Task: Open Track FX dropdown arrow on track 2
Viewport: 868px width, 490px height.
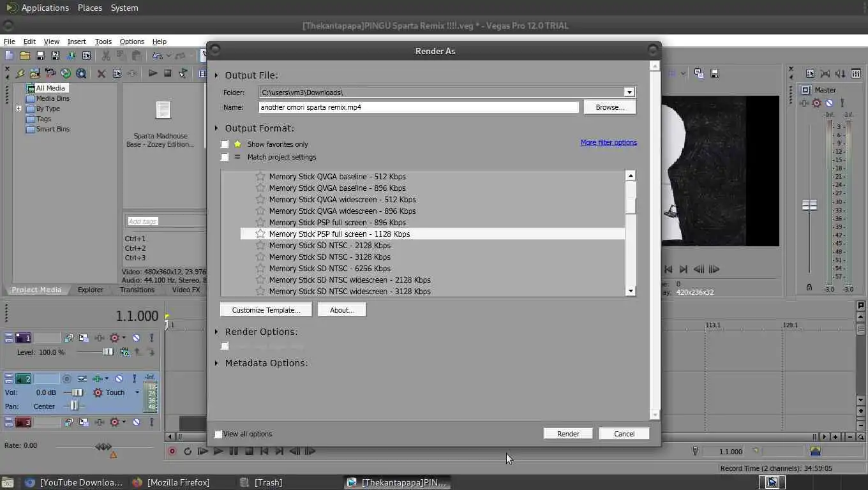Action: pyautogui.click(x=107, y=379)
